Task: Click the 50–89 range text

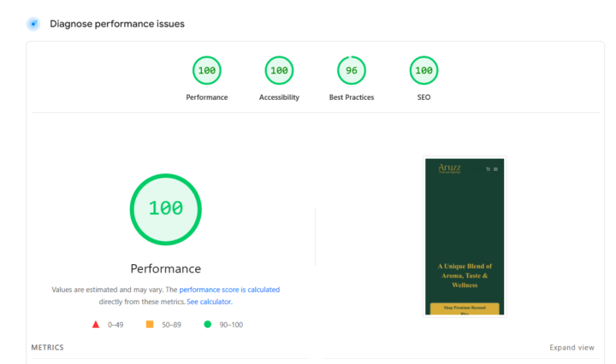Action: coord(171,325)
